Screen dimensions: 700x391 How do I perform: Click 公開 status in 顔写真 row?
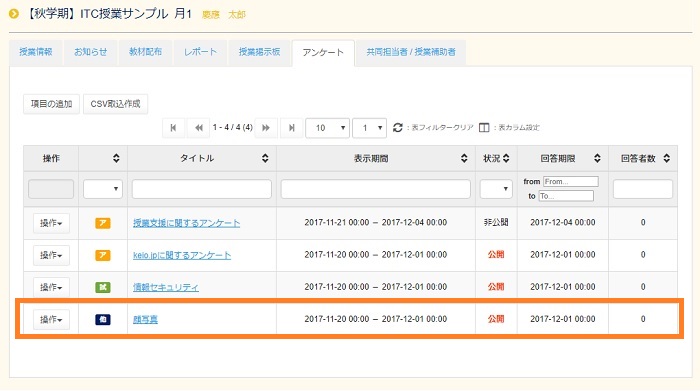coord(496,319)
